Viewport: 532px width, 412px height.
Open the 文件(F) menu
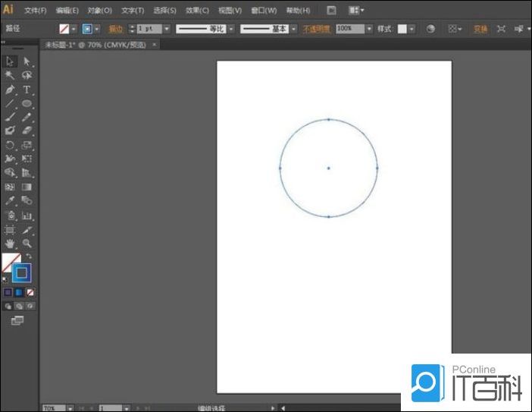coord(35,11)
